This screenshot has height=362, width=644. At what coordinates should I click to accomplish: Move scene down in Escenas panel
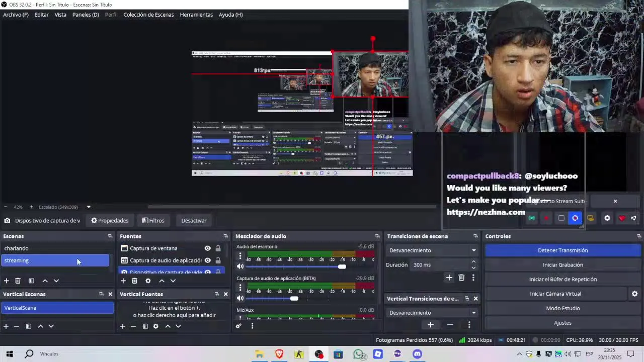(x=56, y=281)
